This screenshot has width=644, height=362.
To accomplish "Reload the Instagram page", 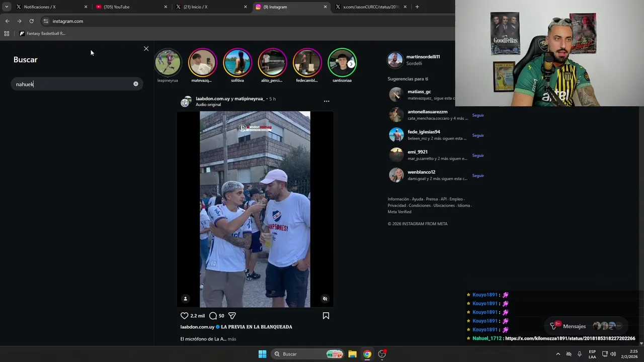I will point(31,21).
